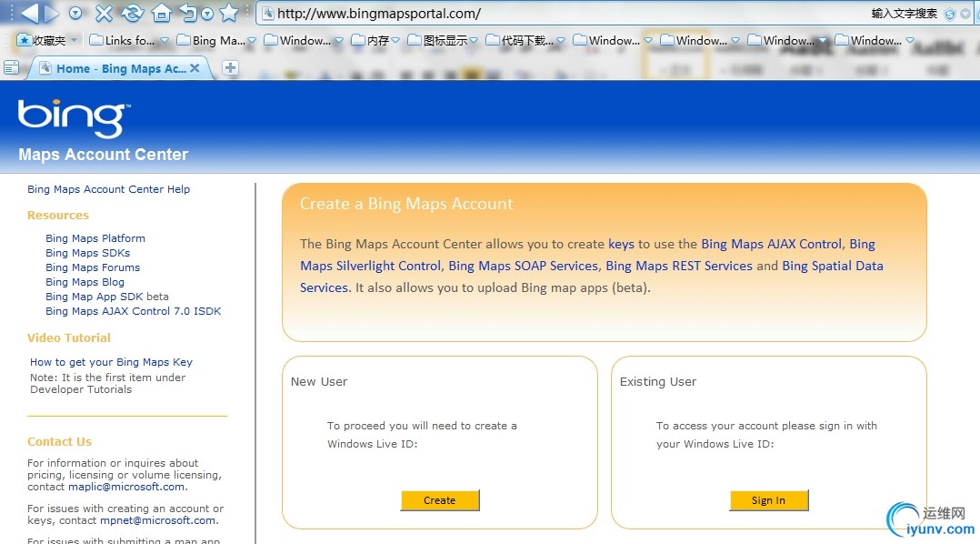This screenshot has height=544, width=980.
Task: Follow the Bing Maps REST Services link
Action: [679, 266]
